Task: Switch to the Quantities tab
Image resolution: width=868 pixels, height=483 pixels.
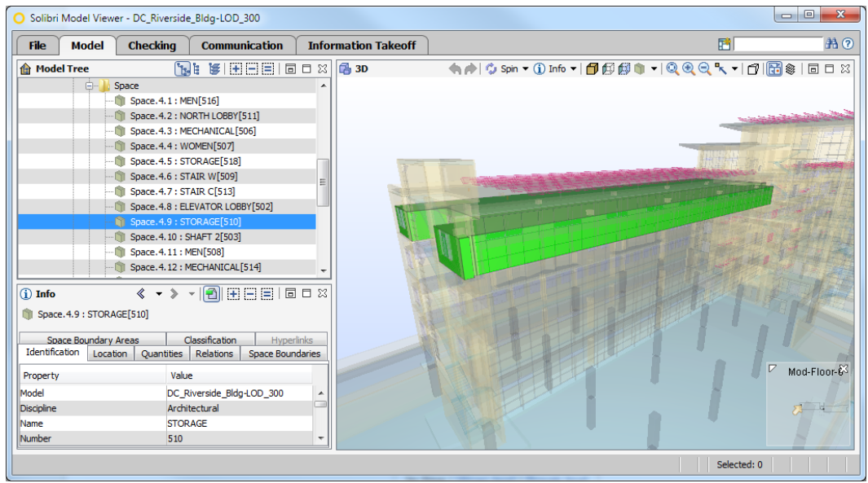Action: tap(161, 353)
